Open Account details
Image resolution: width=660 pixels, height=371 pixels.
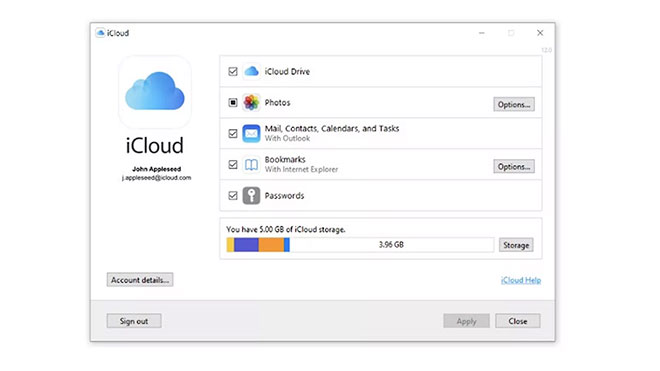click(x=140, y=280)
